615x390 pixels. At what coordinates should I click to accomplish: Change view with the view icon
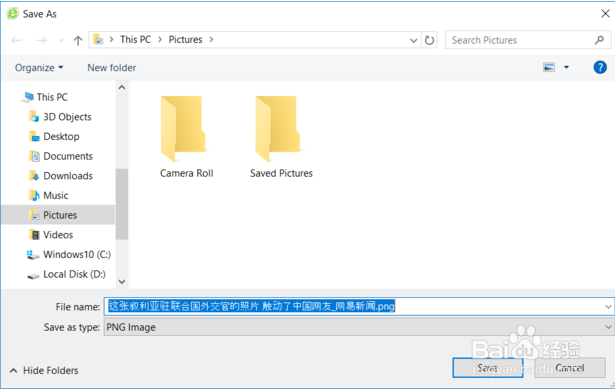coord(549,67)
